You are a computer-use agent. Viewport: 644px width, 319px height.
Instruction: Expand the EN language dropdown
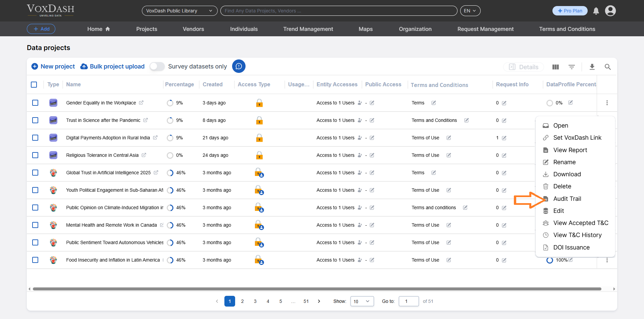point(470,10)
